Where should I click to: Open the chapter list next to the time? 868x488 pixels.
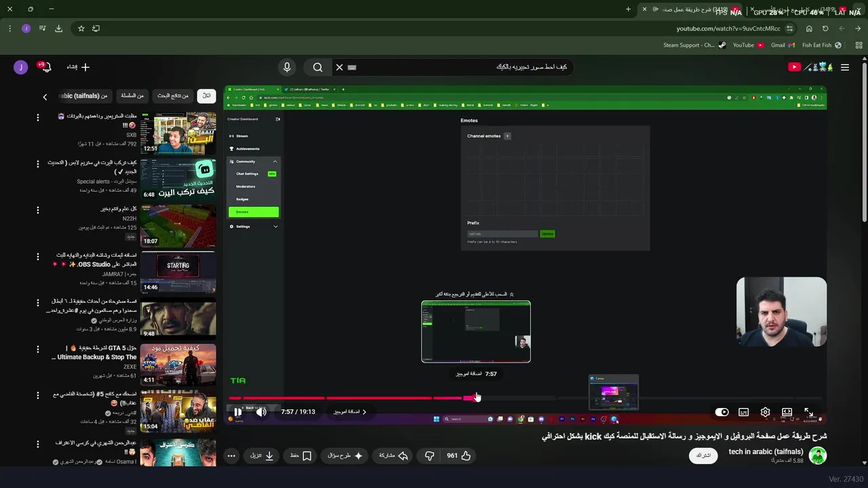click(349, 412)
